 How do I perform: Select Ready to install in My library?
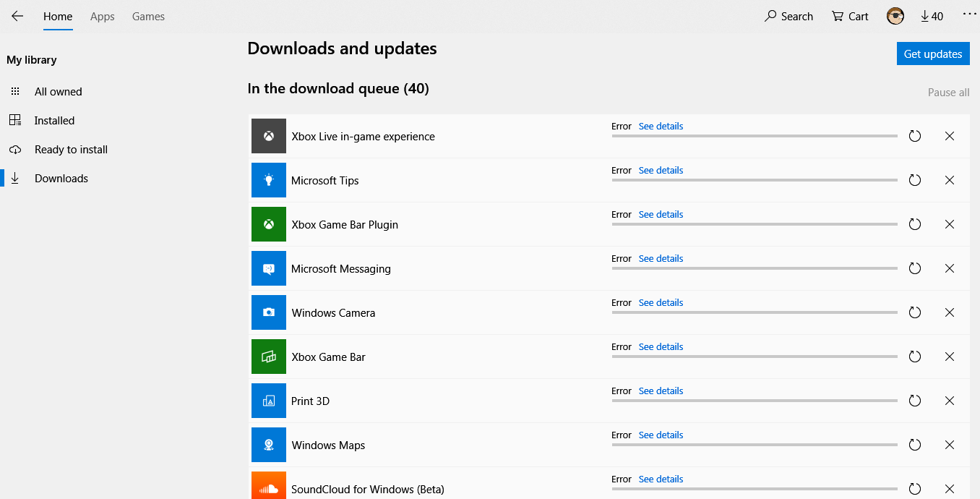click(x=71, y=150)
